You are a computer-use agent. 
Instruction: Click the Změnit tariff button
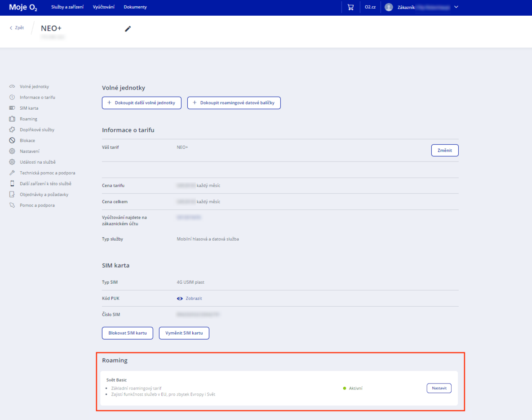pos(444,150)
